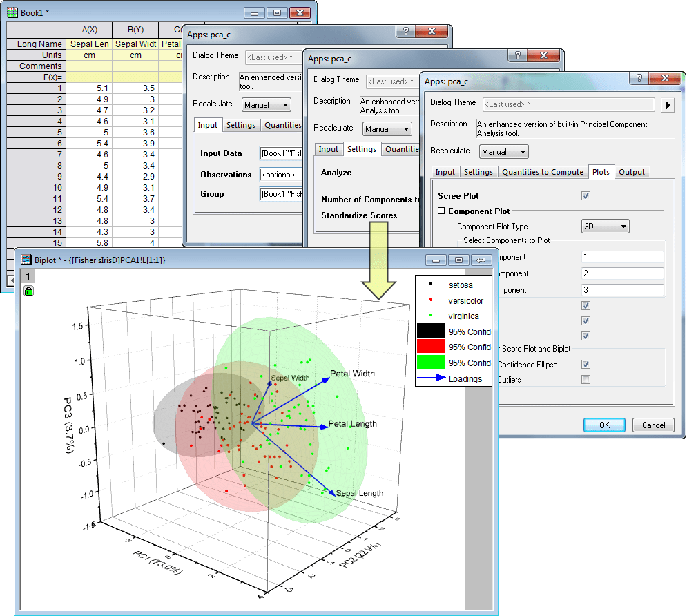
Task: Collapse the Component Plot section
Action: pyautogui.click(x=441, y=211)
